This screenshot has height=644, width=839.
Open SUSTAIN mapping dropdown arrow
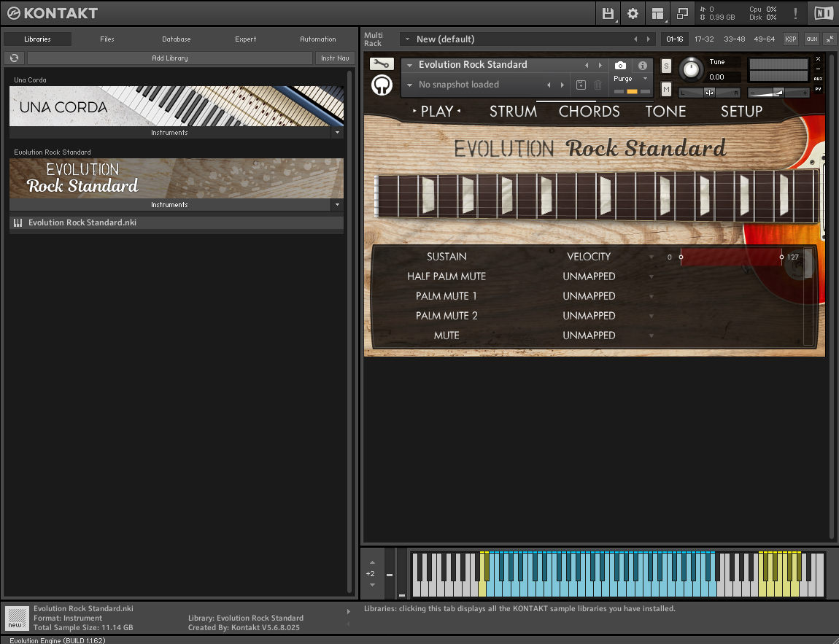652,257
